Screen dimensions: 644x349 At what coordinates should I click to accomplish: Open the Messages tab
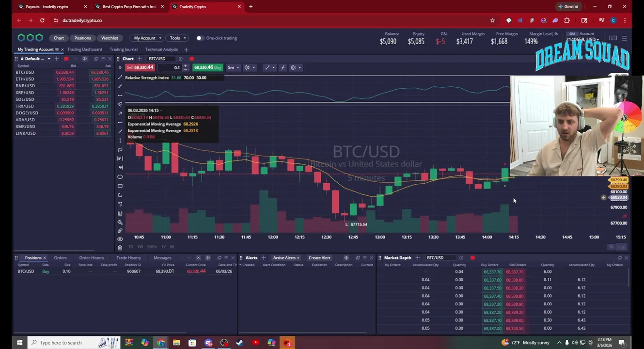(162, 258)
